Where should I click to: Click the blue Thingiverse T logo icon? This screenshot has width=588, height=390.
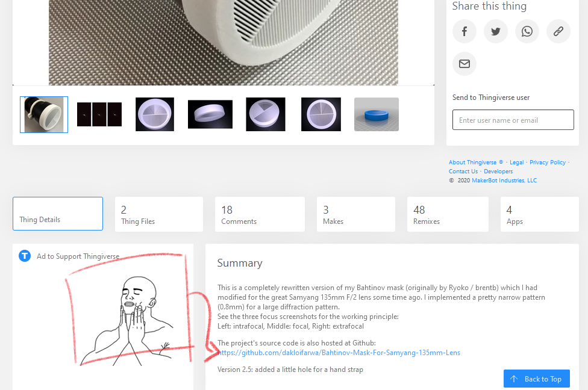point(25,256)
